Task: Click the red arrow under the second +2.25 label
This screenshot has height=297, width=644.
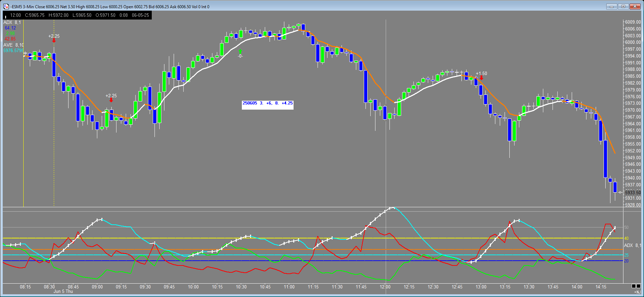Action: click(111, 100)
